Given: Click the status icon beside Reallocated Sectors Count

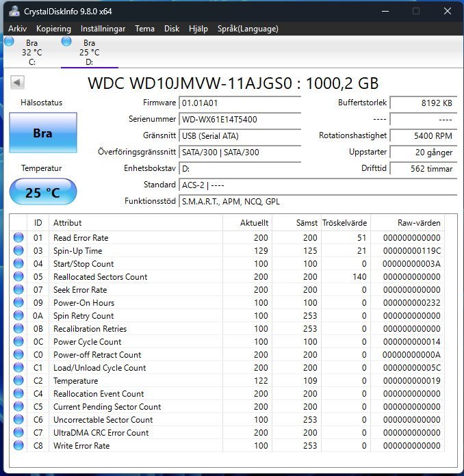Looking at the screenshot, I should [18, 277].
